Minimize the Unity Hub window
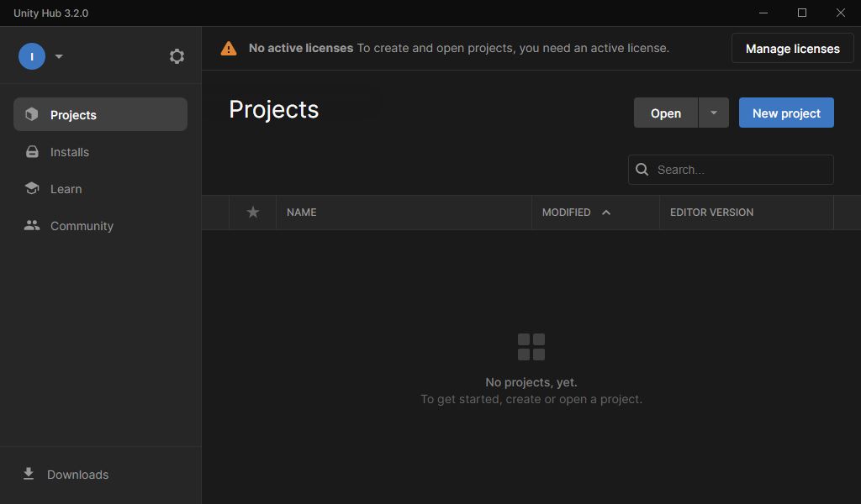This screenshot has width=861, height=504. point(763,13)
